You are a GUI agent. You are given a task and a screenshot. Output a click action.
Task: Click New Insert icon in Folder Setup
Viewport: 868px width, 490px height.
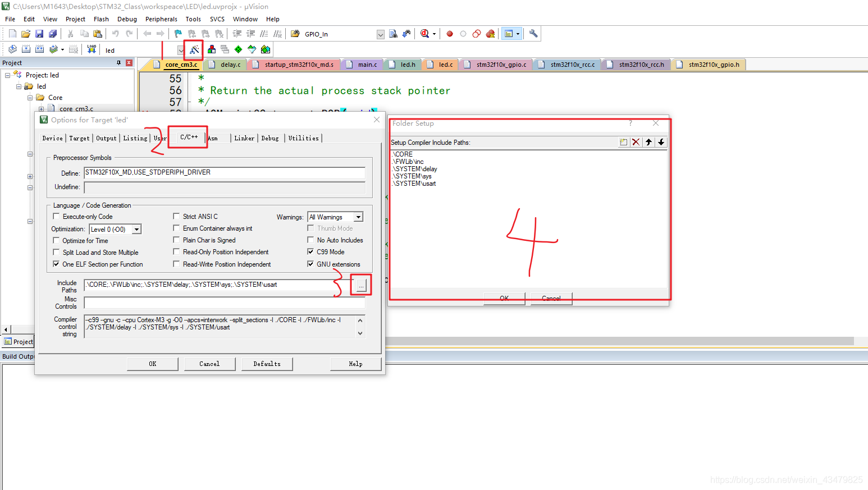click(623, 142)
